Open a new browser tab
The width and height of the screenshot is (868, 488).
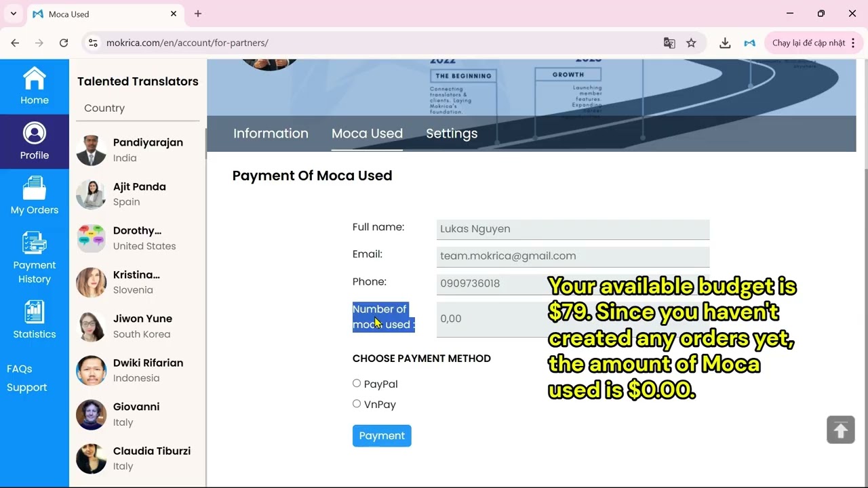(x=198, y=14)
